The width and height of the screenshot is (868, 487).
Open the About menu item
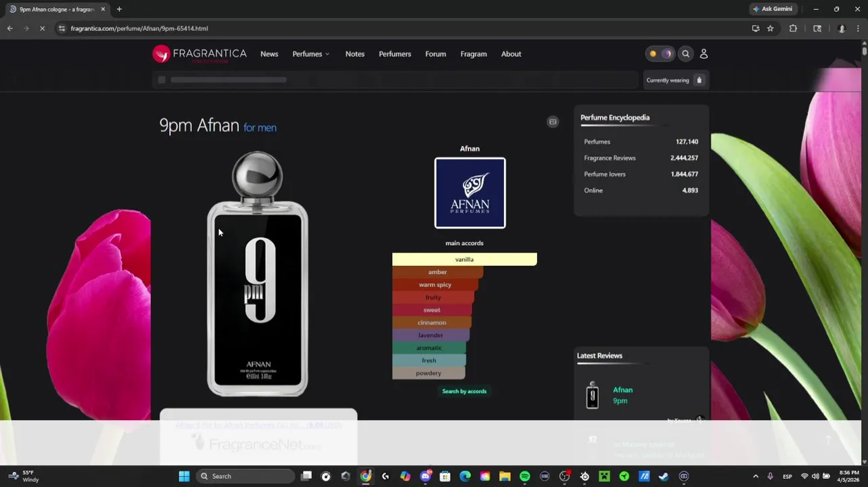tap(511, 54)
